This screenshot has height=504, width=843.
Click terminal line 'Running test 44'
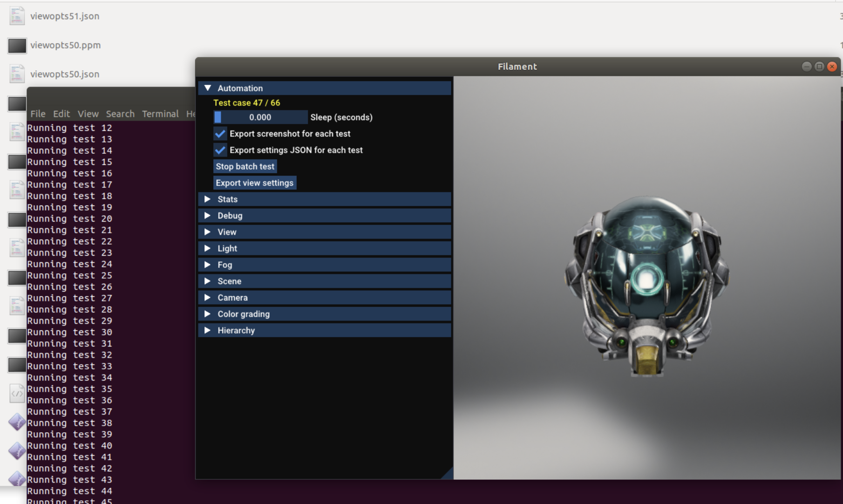coord(69,491)
